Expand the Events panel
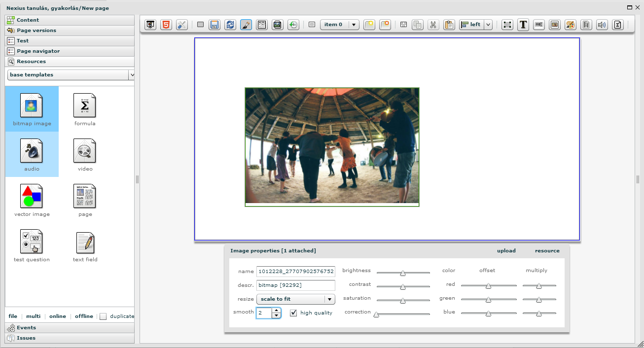The height and width of the screenshot is (348, 644). (x=26, y=328)
